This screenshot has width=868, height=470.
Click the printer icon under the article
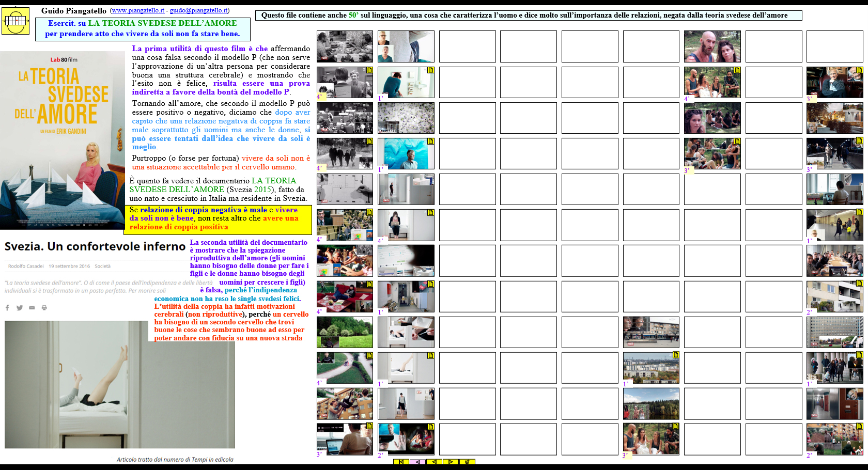click(44, 308)
